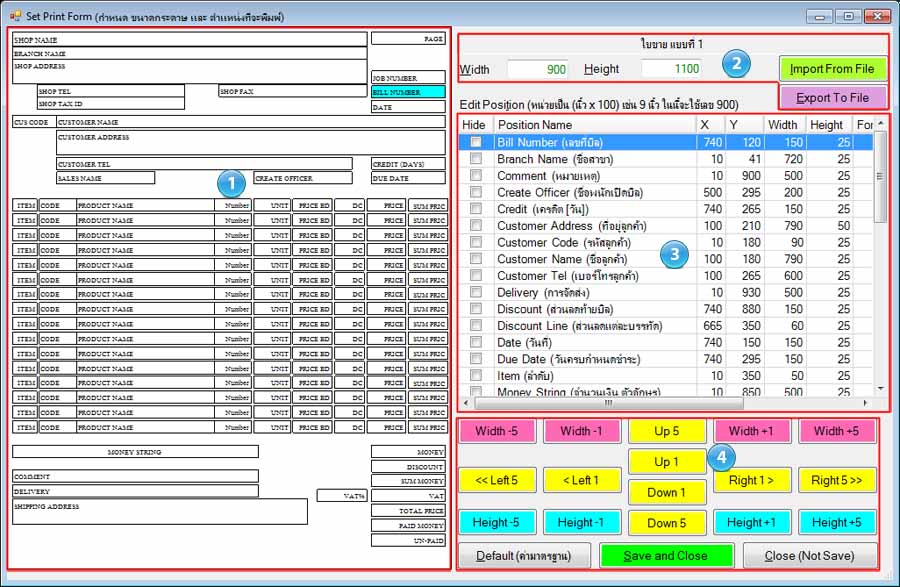Viewport: 900px width, 587px height.
Task: Move the field up with Up 5
Action: click(x=667, y=431)
